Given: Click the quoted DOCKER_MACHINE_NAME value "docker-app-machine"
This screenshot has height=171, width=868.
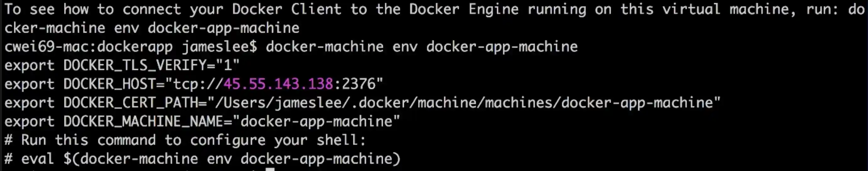Looking at the screenshot, I should 316,121.
